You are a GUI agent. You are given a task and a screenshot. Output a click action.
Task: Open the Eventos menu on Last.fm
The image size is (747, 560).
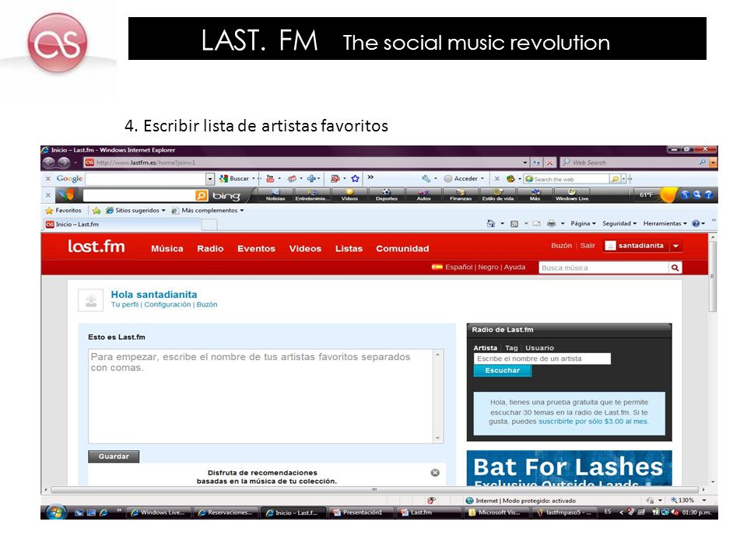click(256, 249)
